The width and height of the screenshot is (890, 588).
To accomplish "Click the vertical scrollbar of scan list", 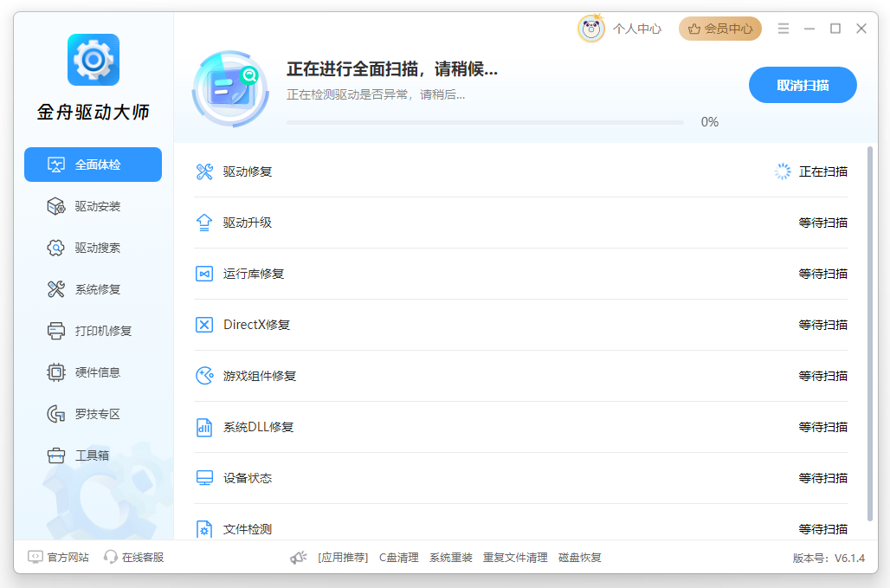I will click(869, 333).
